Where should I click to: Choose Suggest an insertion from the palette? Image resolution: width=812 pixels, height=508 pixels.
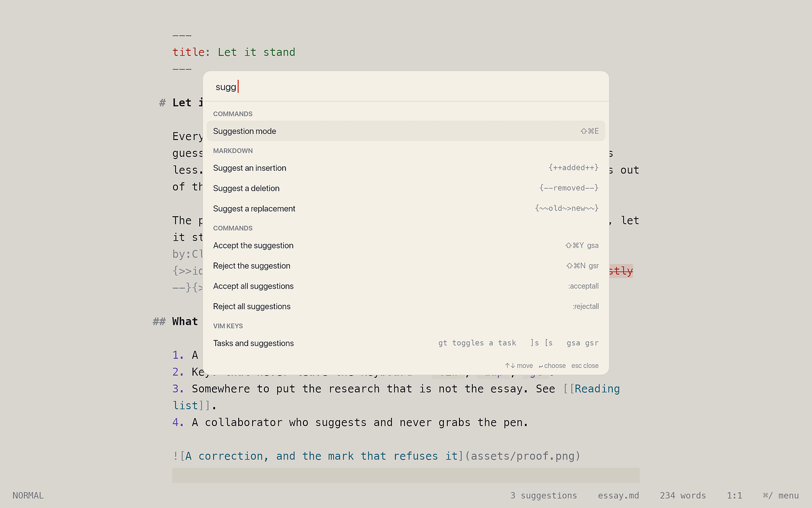tap(405, 168)
